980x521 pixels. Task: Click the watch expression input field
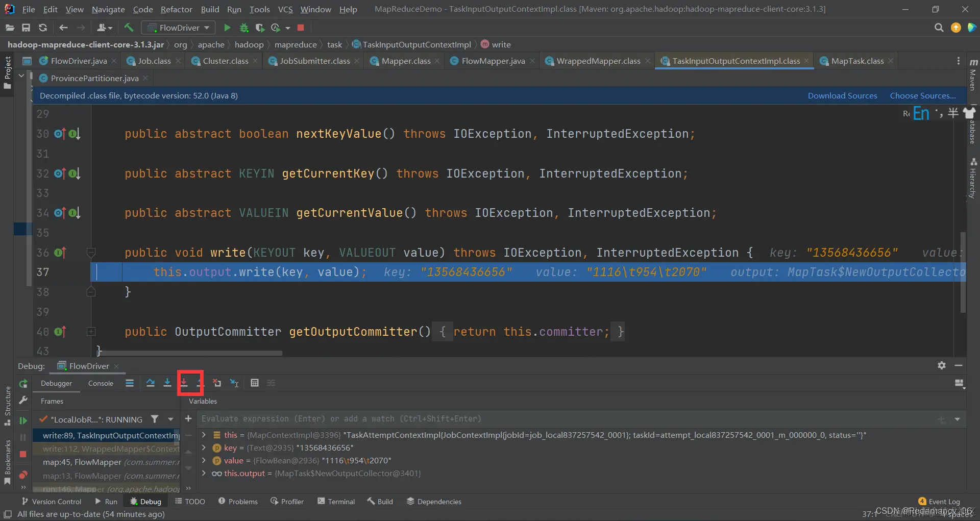pyautogui.click(x=567, y=419)
